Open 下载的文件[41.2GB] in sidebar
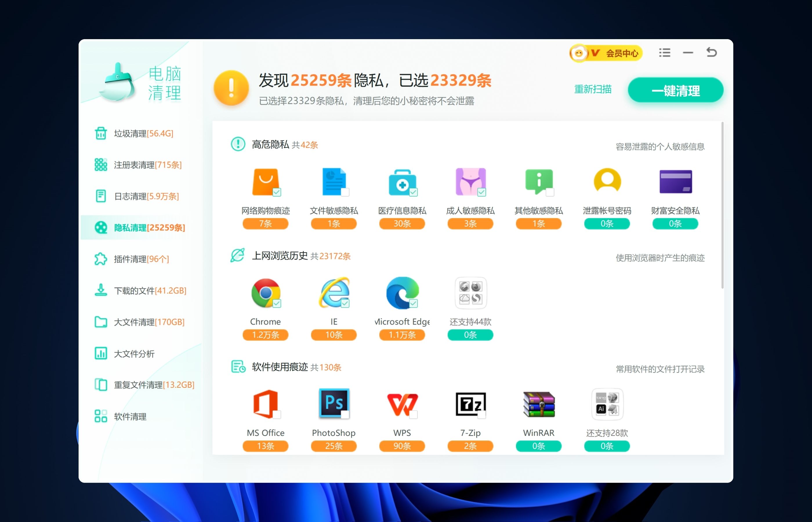Image resolution: width=812 pixels, height=522 pixels. pos(141,291)
